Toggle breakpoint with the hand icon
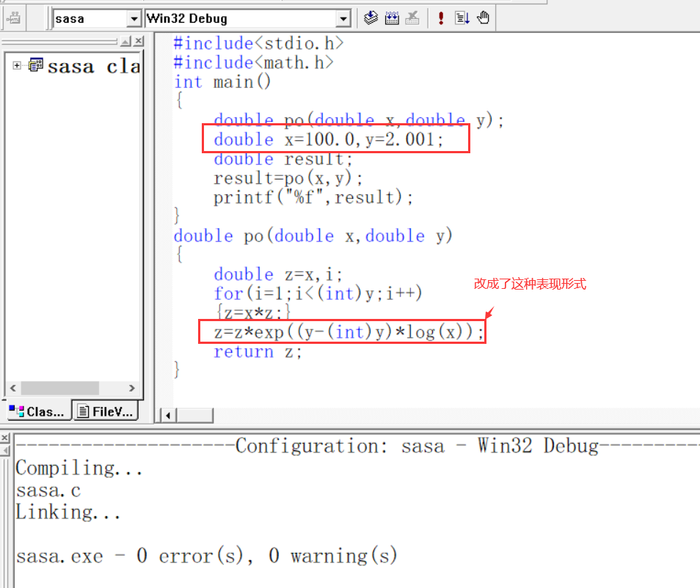Viewport: 700px width, 588px height. point(483,18)
